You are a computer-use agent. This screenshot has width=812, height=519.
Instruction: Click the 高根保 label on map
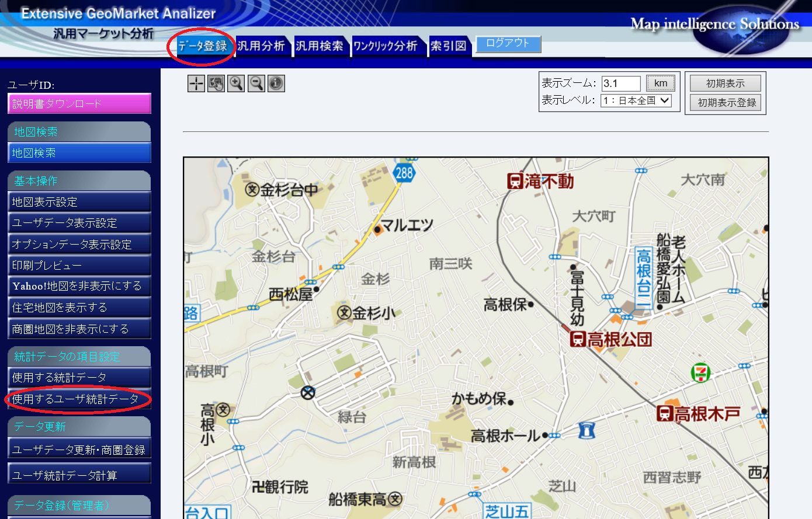505,304
